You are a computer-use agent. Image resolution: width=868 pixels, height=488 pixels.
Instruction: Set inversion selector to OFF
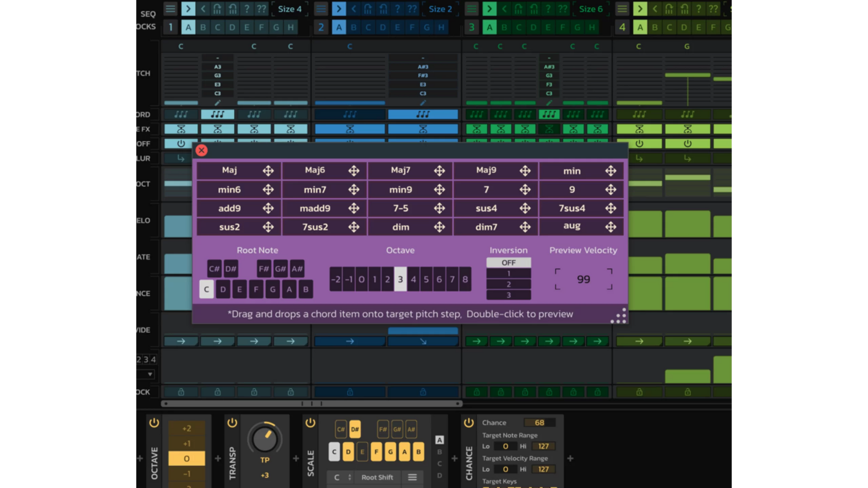pyautogui.click(x=508, y=262)
